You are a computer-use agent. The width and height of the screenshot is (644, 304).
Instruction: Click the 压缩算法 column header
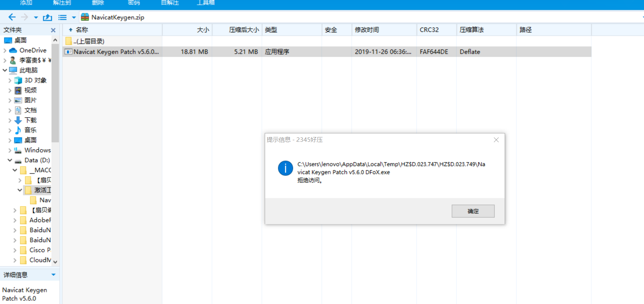[x=487, y=30]
